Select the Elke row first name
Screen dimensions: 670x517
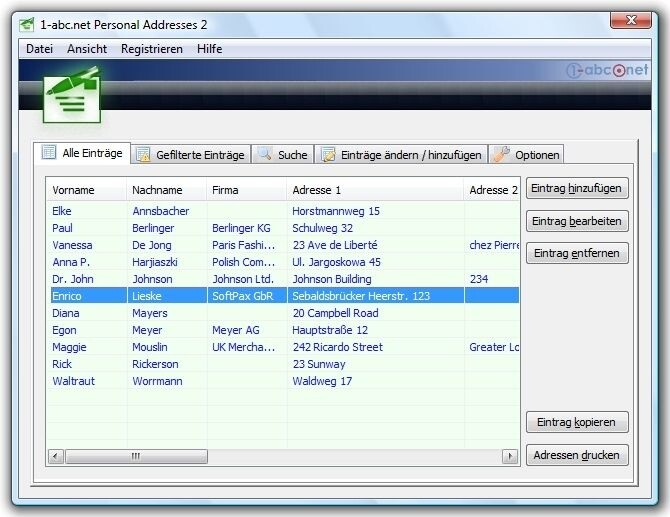pos(62,211)
